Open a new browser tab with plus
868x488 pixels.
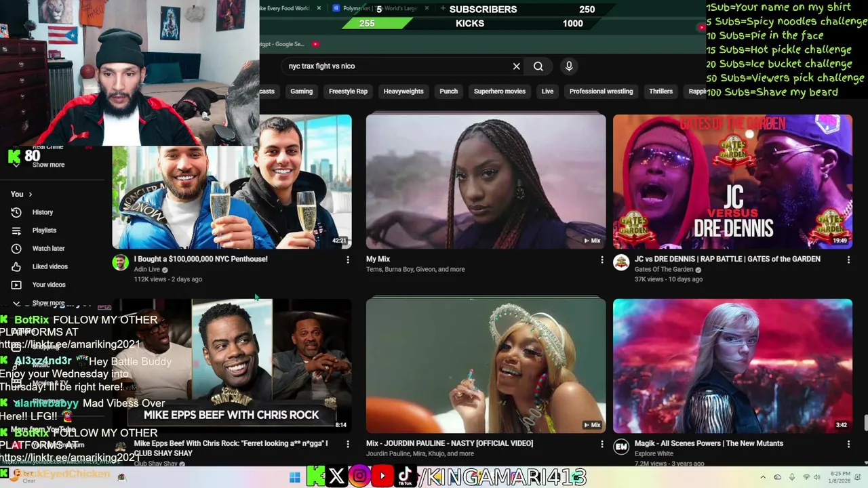click(443, 8)
